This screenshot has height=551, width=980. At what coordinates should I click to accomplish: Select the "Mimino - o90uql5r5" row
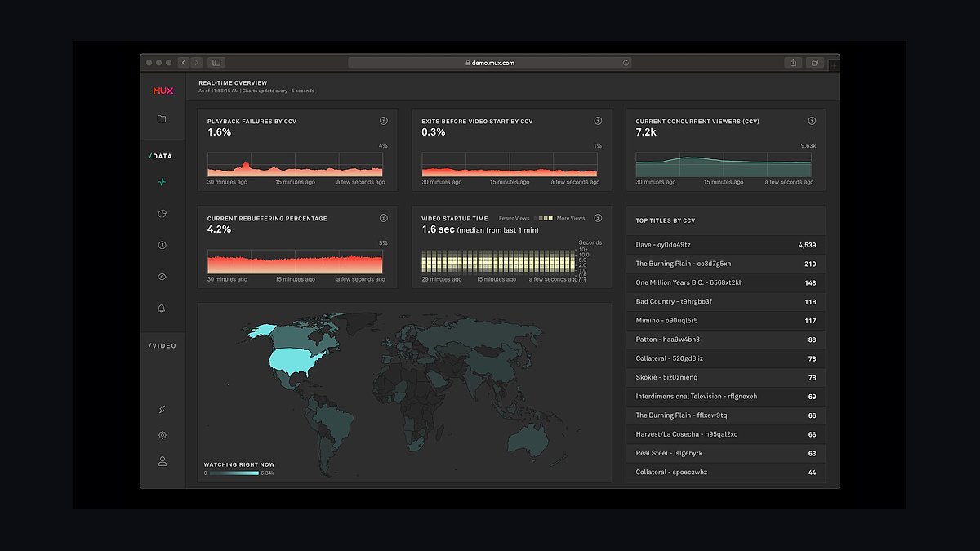point(726,320)
